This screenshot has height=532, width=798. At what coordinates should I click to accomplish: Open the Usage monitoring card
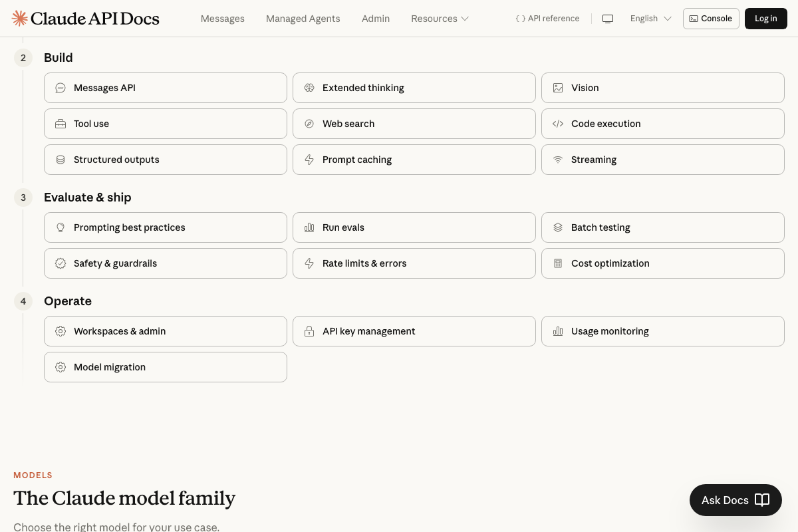(x=663, y=331)
